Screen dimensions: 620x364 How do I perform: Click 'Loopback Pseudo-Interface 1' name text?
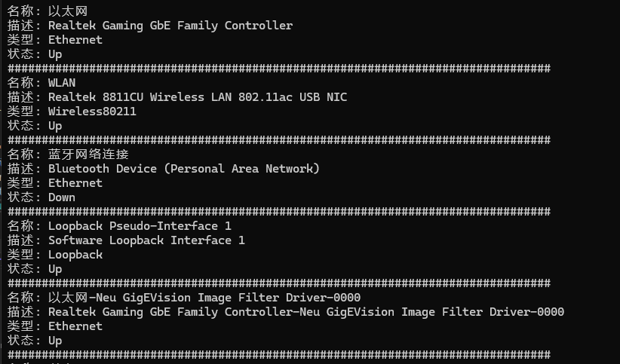pos(140,226)
